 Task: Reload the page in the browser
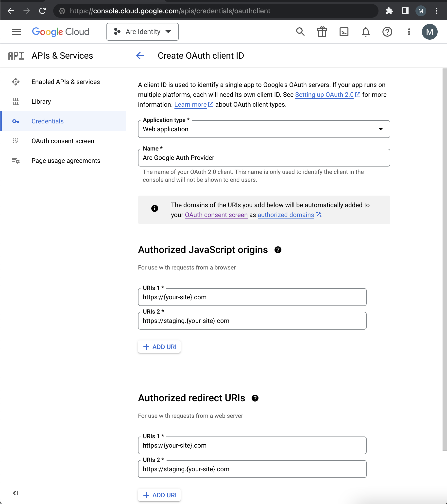pos(42,11)
